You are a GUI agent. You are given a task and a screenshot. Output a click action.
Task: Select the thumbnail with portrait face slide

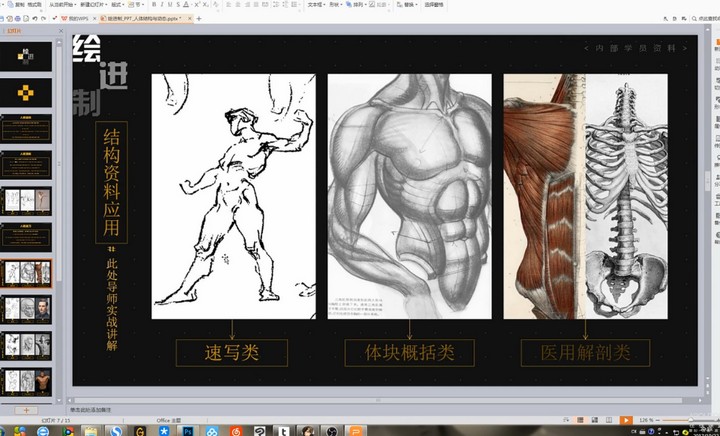point(26,309)
